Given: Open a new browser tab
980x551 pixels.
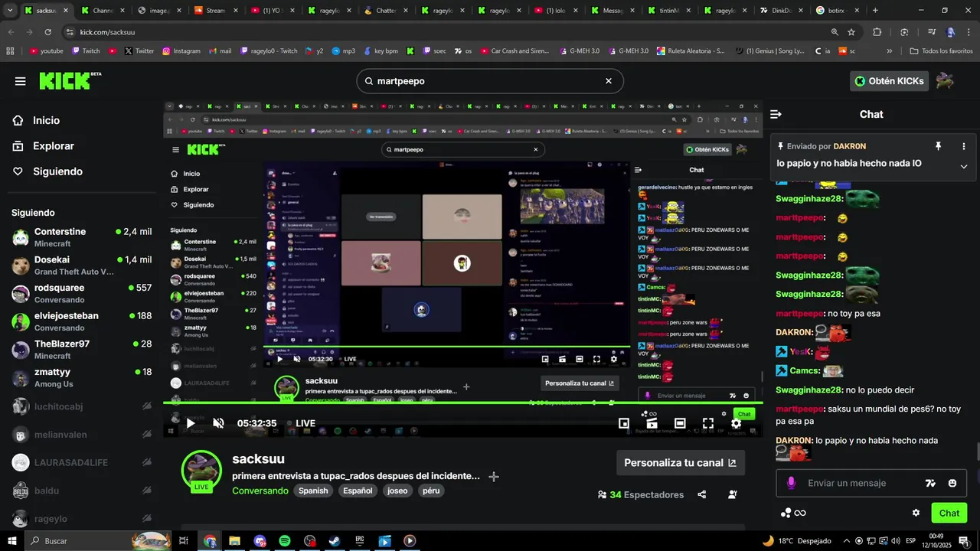Looking at the screenshot, I should tap(875, 11).
